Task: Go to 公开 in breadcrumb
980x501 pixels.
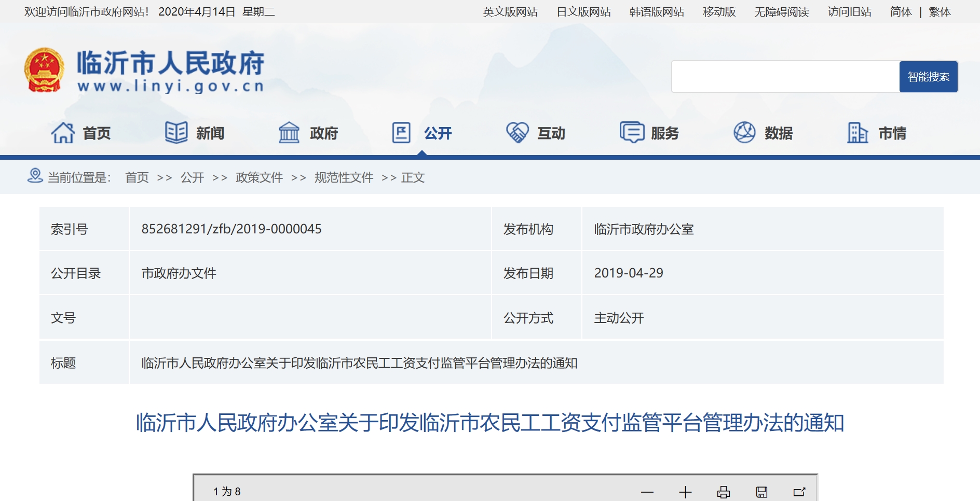Action: pyautogui.click(x=193, y=177)
